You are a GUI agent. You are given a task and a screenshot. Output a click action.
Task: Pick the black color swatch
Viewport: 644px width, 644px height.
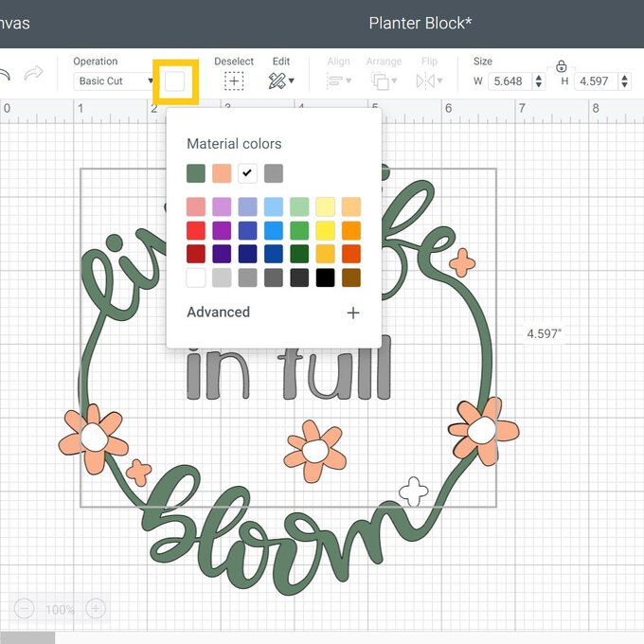click(x=325, y=277)
